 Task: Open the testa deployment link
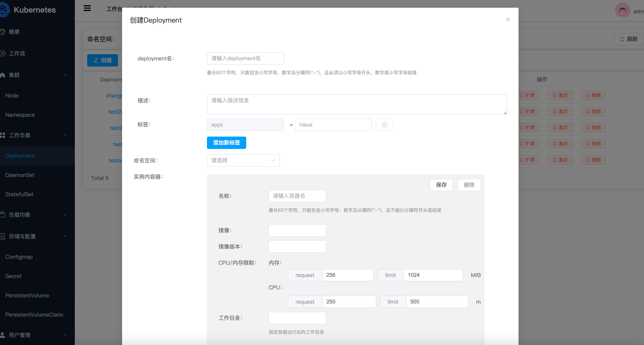point(115,160)
